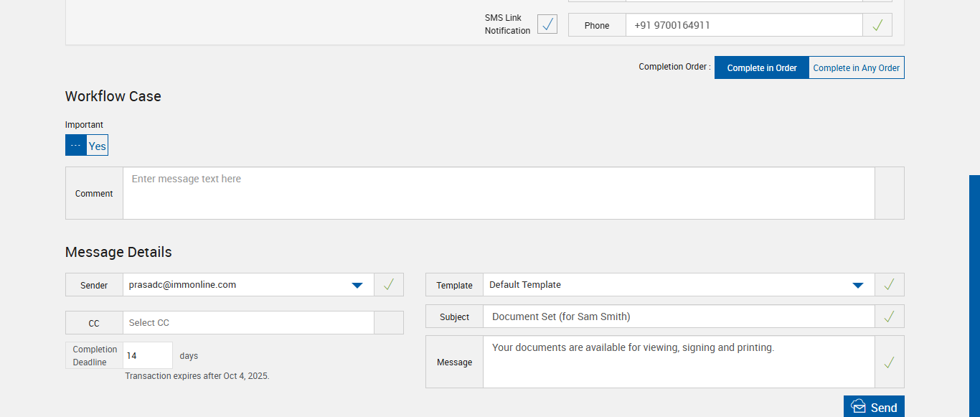Click the Subject text field
980x417 pixels.
click(x=678, y=317)
